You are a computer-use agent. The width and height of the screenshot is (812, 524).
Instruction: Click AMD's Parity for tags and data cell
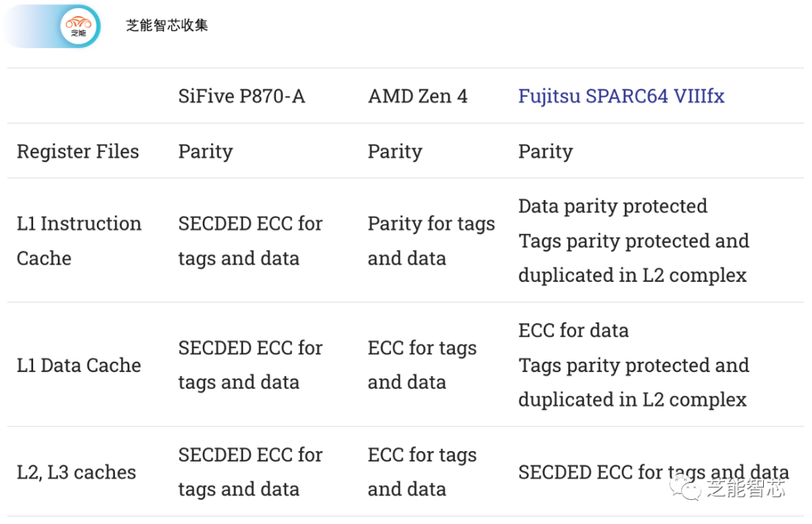(x=431, y=241)
